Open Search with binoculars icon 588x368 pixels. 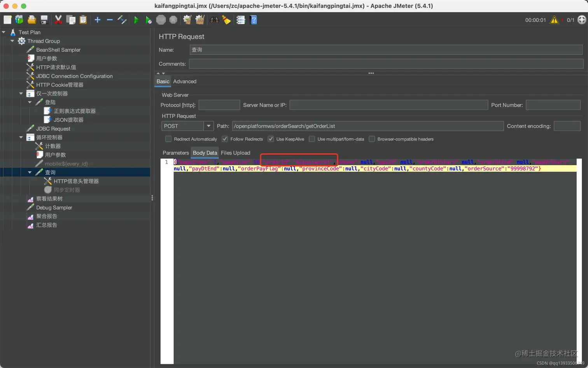(214, 20)
